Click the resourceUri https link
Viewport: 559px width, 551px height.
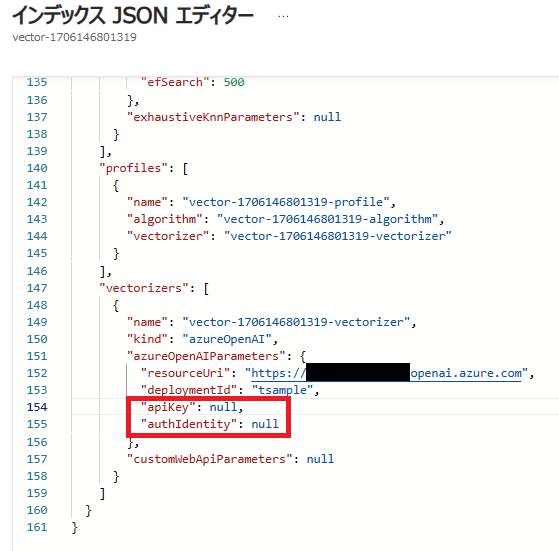(x=386, y=373)
